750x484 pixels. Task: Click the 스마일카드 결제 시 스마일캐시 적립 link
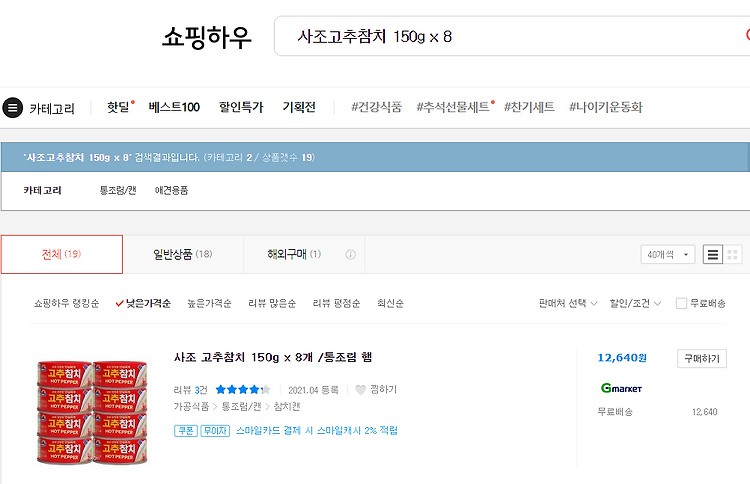[317, 431]
